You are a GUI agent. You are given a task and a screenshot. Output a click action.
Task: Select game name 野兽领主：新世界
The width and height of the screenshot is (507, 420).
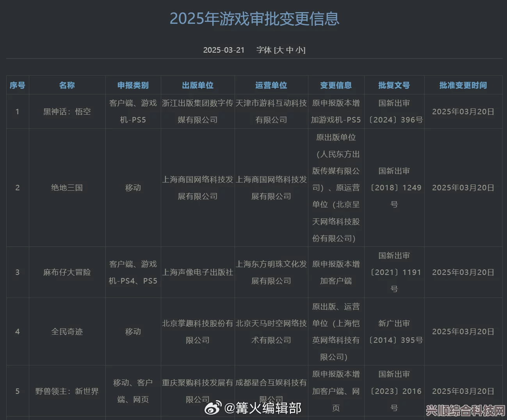coord(67,391)
